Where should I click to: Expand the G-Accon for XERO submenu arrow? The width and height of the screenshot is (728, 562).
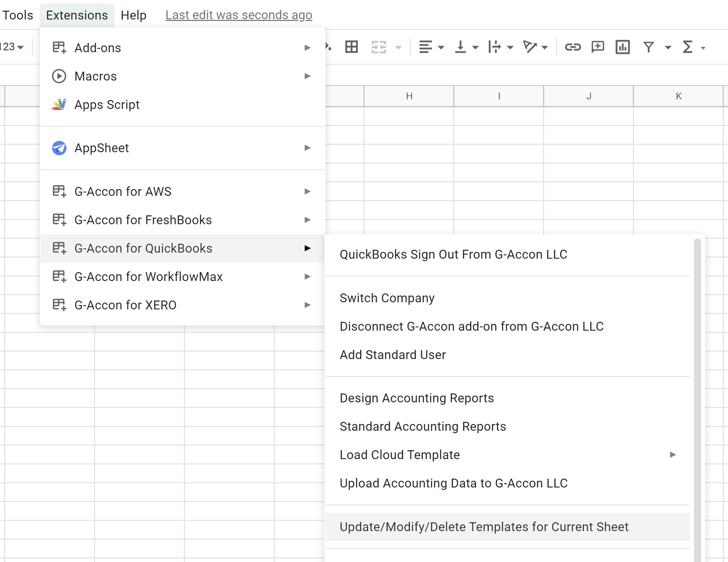tap(307, 305)
